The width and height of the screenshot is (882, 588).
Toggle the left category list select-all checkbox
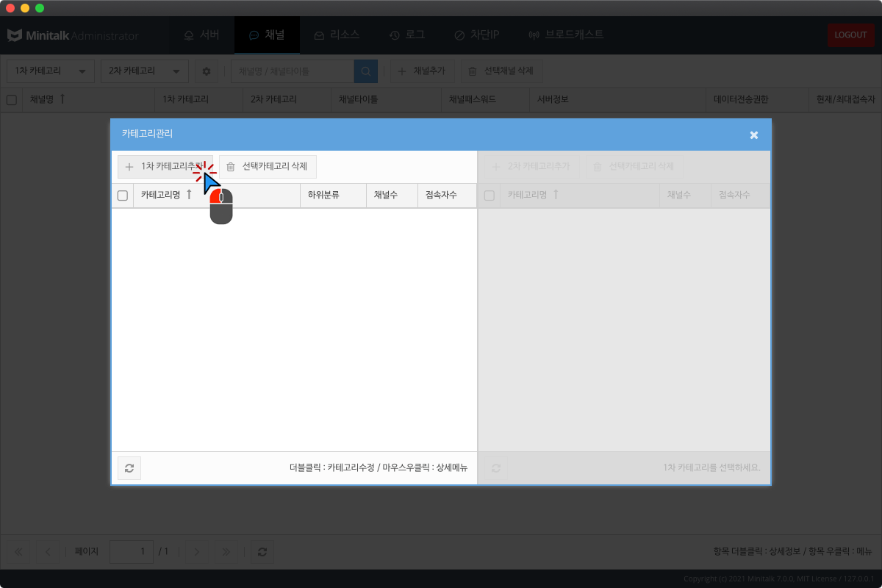click(123, 196)
